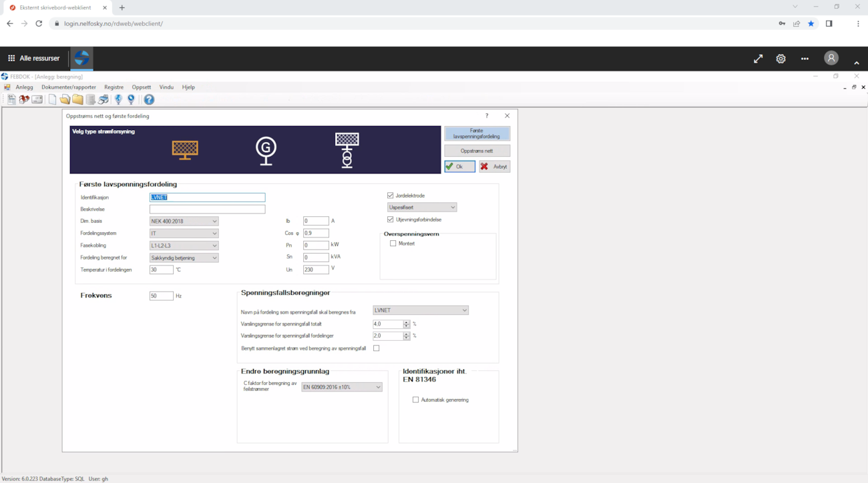
Task: Toggle the Jordelektrode checkbox
Action: point(391,195)
